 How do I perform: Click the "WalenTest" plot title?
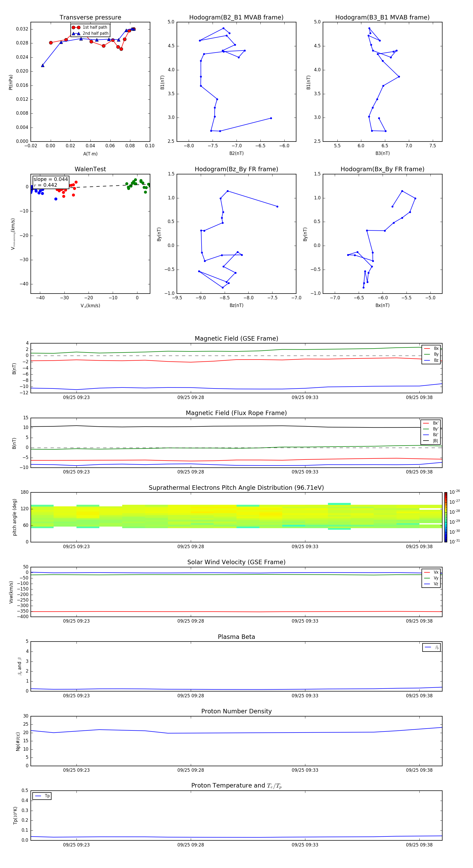(x=90, y=169)
